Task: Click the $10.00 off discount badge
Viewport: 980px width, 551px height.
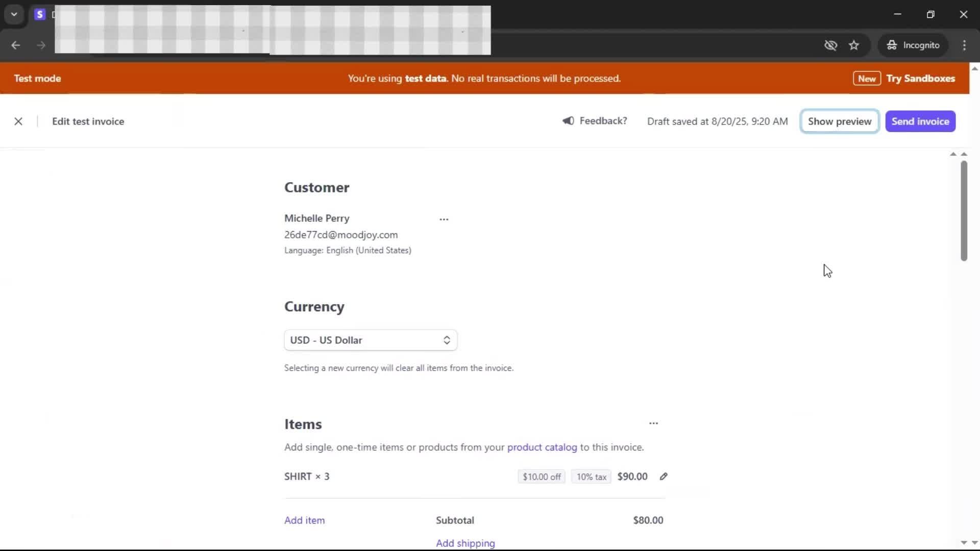Action: tap(541, 477)
